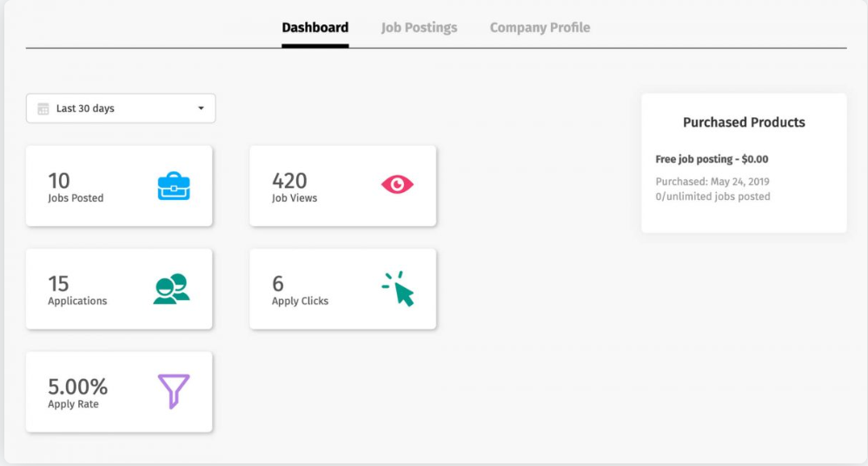The width and height of the screenshot is (868, 466).
Task: Click the Purchased: May 24, 2019 text
Action: pos(712,182)
